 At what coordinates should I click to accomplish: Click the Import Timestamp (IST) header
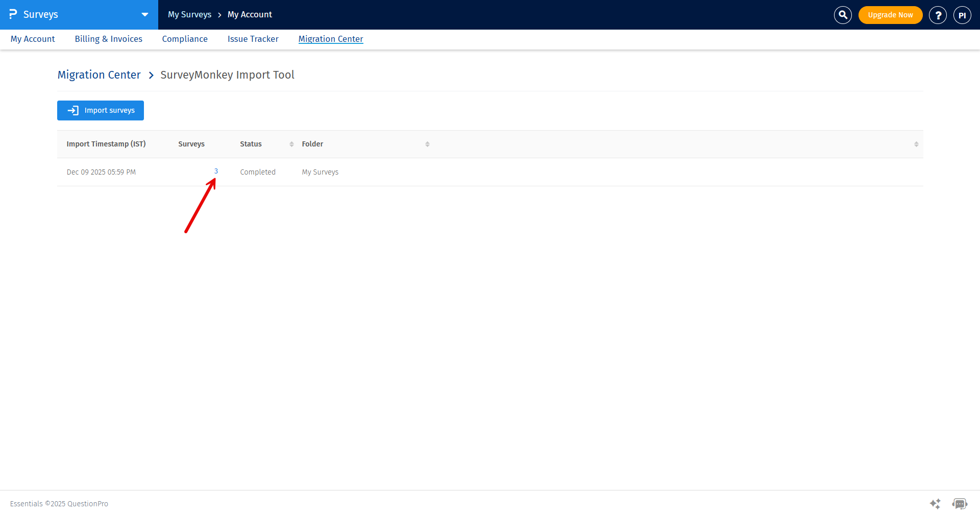point(106,144)
